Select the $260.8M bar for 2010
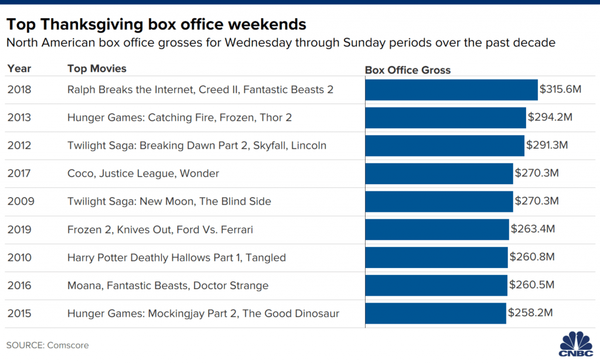Viewport: 600px width, 364px height. click(437, 257)
